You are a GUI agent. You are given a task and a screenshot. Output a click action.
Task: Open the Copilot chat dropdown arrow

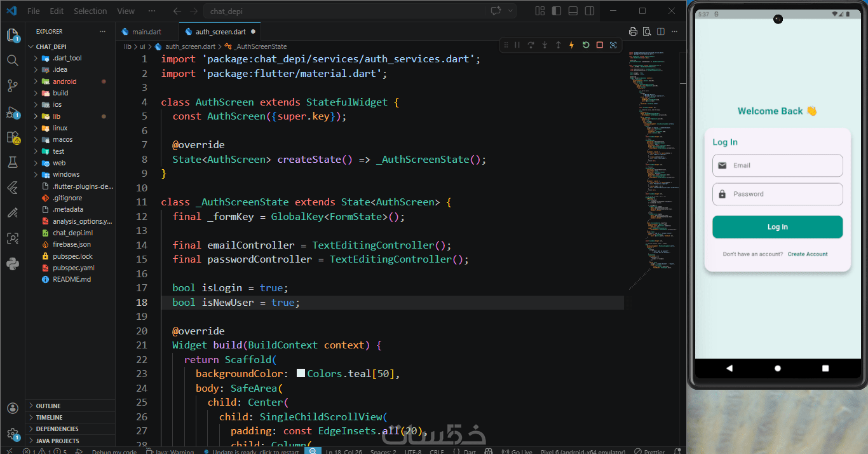click(510, 11)
